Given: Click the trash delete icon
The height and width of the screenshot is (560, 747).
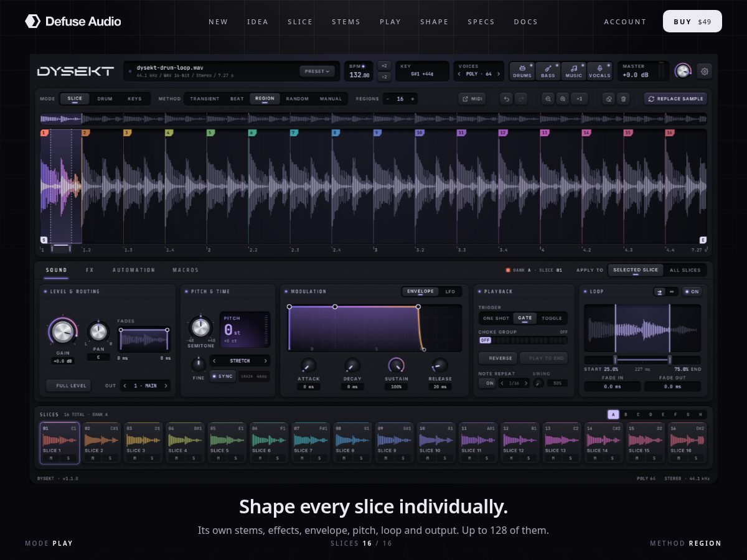Looking at the screenshot, I should point(623,98).
